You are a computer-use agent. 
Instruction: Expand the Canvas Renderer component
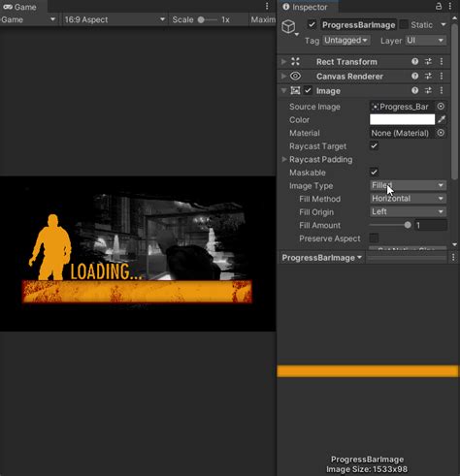pos(283,76)
